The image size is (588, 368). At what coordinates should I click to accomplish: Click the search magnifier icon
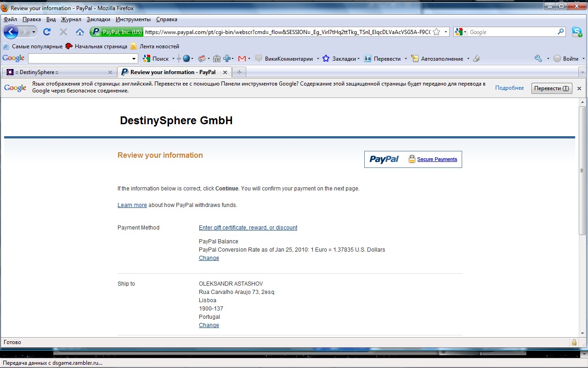point(560,32)
